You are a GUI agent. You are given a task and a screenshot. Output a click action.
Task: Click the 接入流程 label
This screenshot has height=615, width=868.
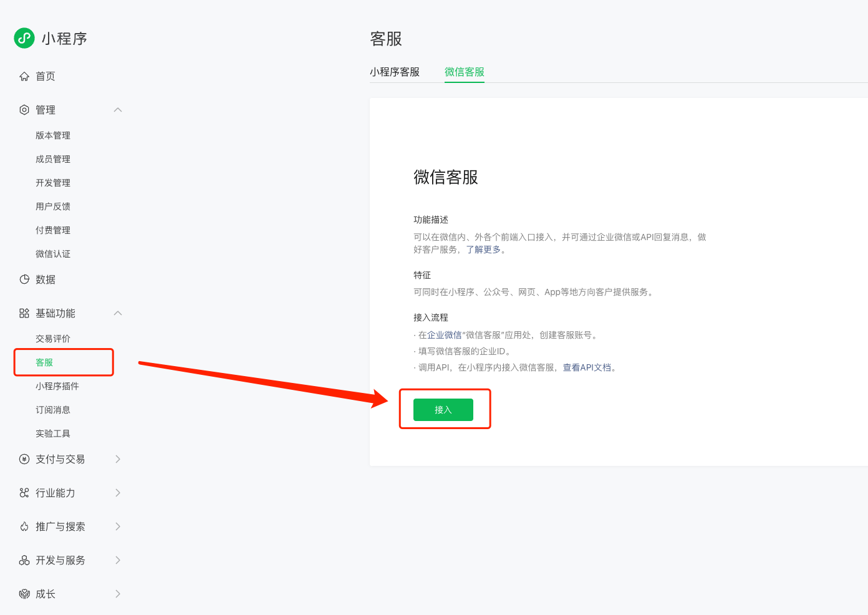tap(431, 317)
